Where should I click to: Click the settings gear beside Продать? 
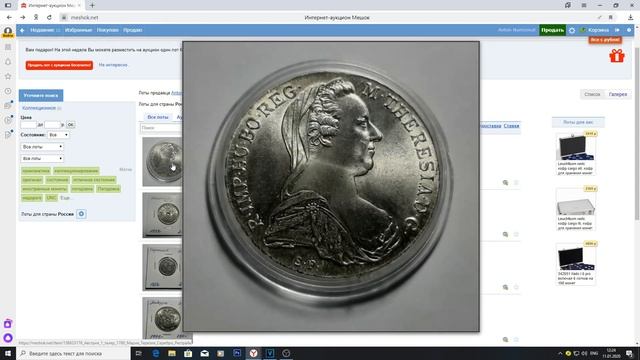572,30
